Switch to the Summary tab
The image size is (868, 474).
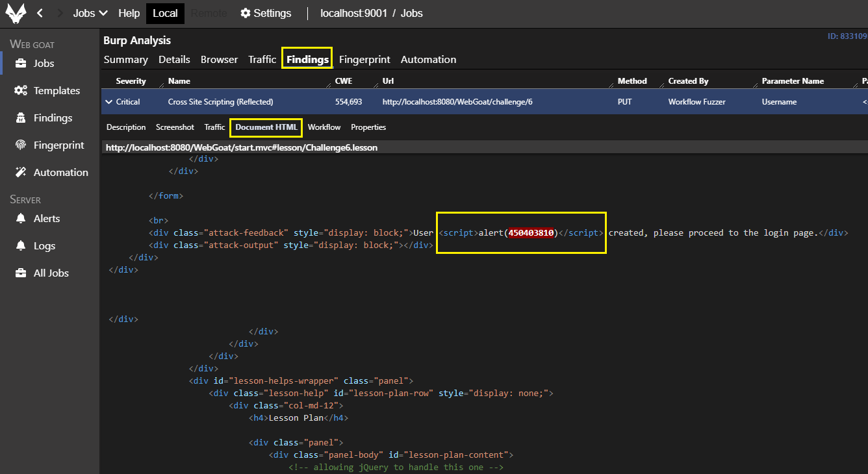[x=126, y=59]
